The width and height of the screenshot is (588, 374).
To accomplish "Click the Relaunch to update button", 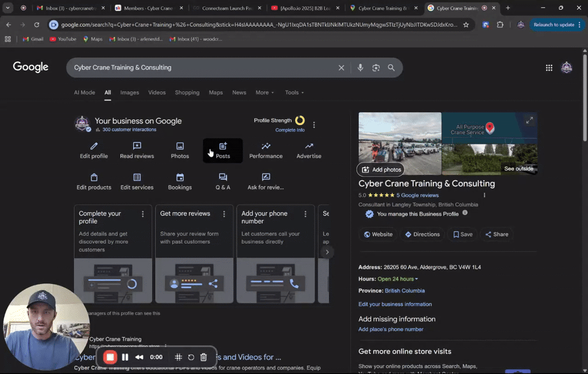I will click(x=557, y=25).
